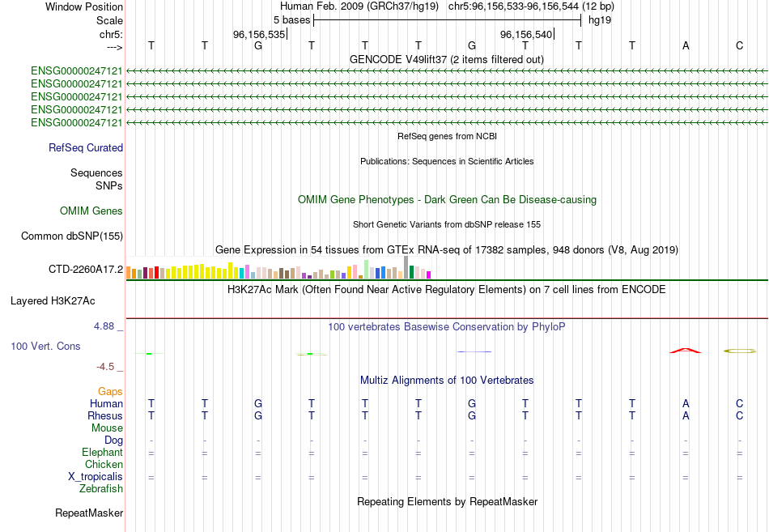
Task: Open the GENCODE V49lift37 track title
Action: tap(446, 59)
